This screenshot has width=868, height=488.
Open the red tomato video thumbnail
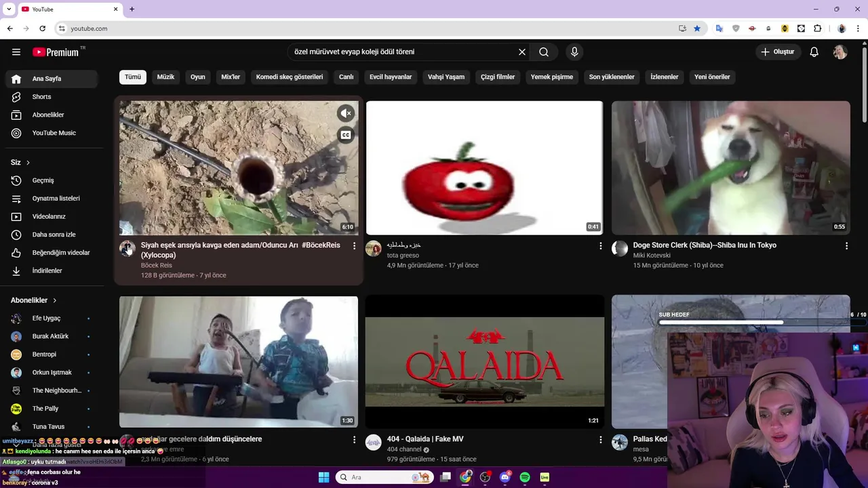(x=484, y=167)
